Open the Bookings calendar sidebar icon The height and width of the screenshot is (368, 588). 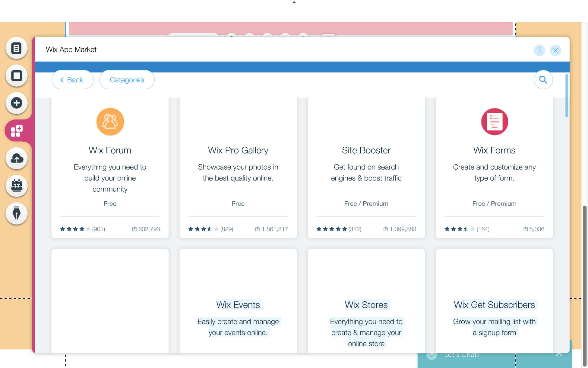[x=17, y=186]
